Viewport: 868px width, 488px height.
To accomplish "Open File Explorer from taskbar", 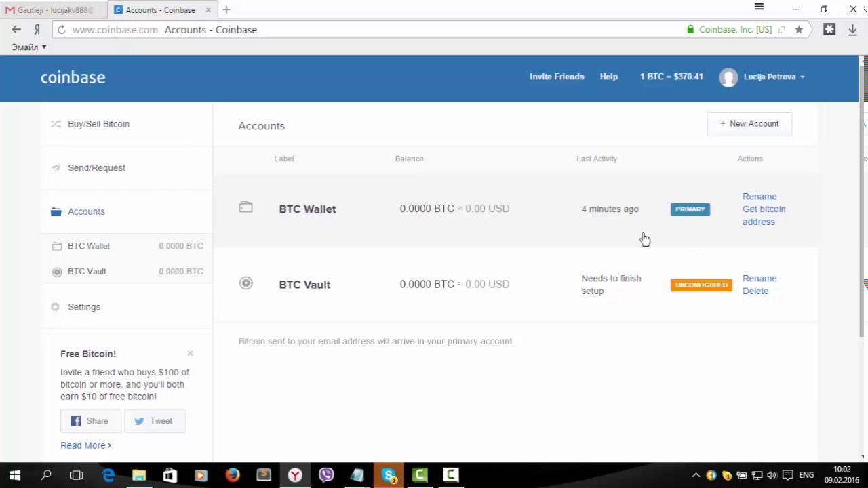I will (x=139, y=475).
